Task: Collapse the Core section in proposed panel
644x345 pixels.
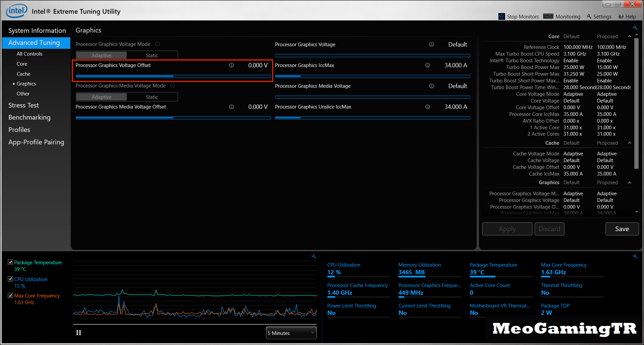Action: (630, 36)
